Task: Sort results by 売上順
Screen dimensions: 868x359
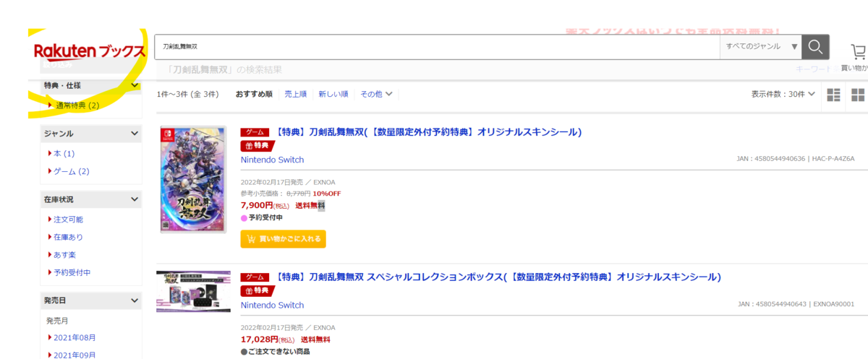Action: click(295, 94)
